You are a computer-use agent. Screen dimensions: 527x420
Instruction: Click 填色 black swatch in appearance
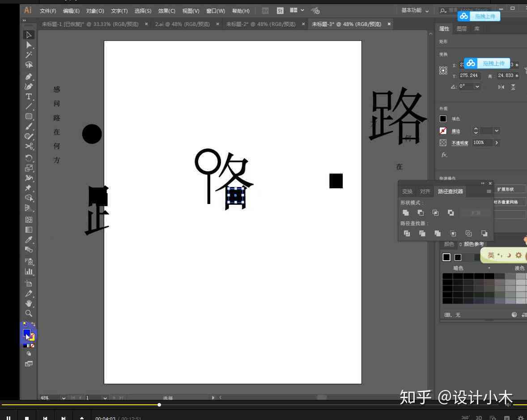point(443,119)
